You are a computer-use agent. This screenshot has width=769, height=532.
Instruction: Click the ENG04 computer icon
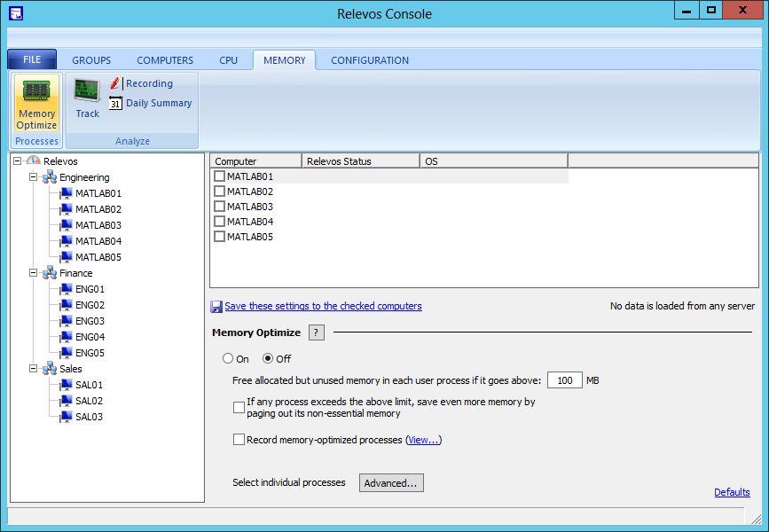coord(66,336)
